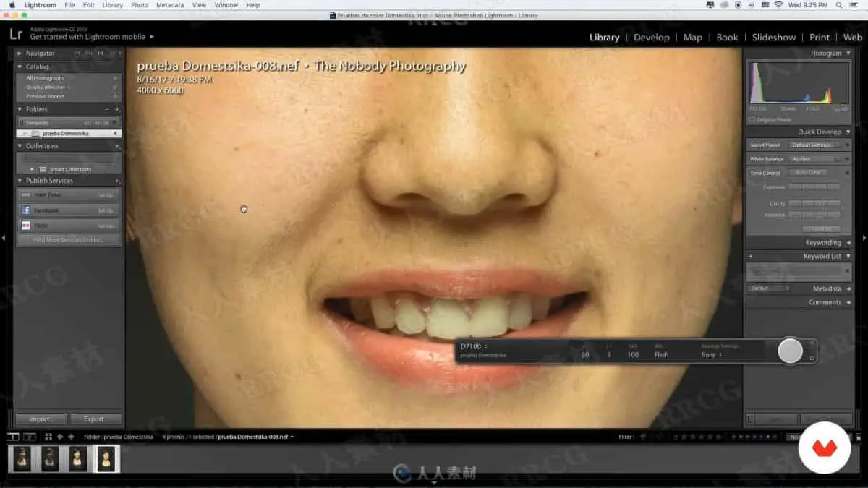
Task: Toggle the Original Photo checkbox
Action: (752, 120)
